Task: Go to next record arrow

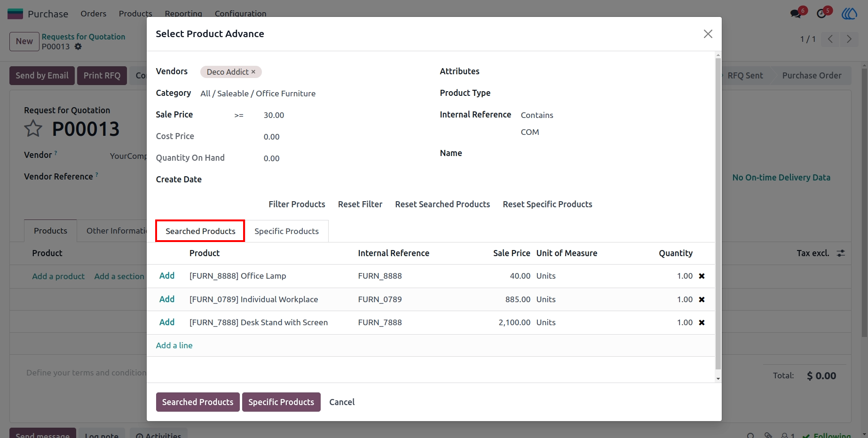Action: point(849,39)
